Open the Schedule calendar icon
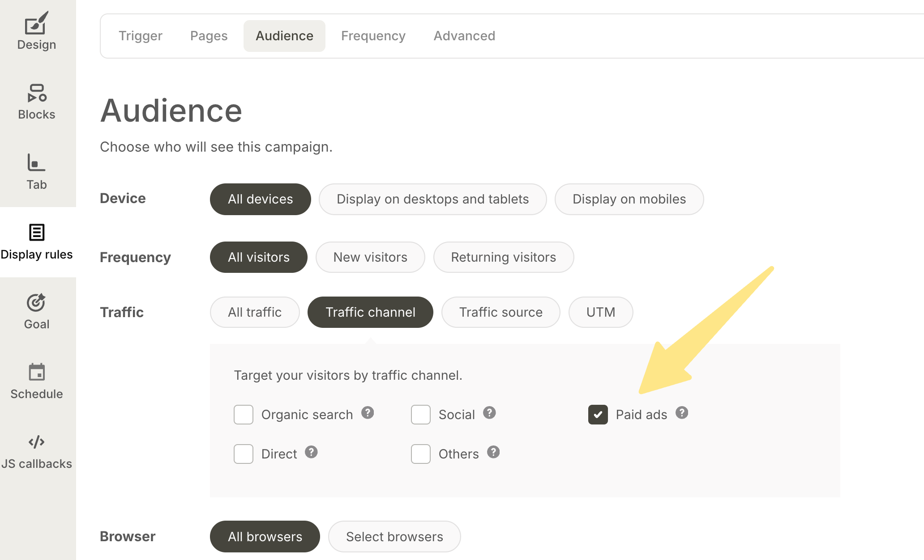924x560 pixels. point(37,372)
